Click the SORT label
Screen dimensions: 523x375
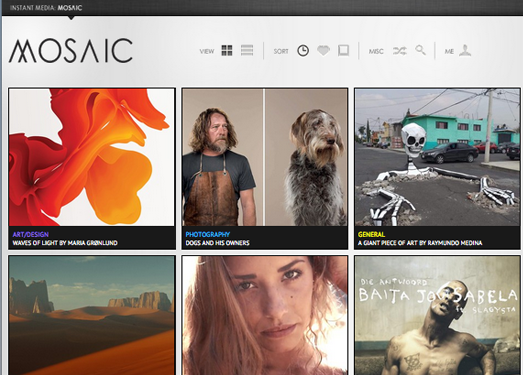click(281, 51)
